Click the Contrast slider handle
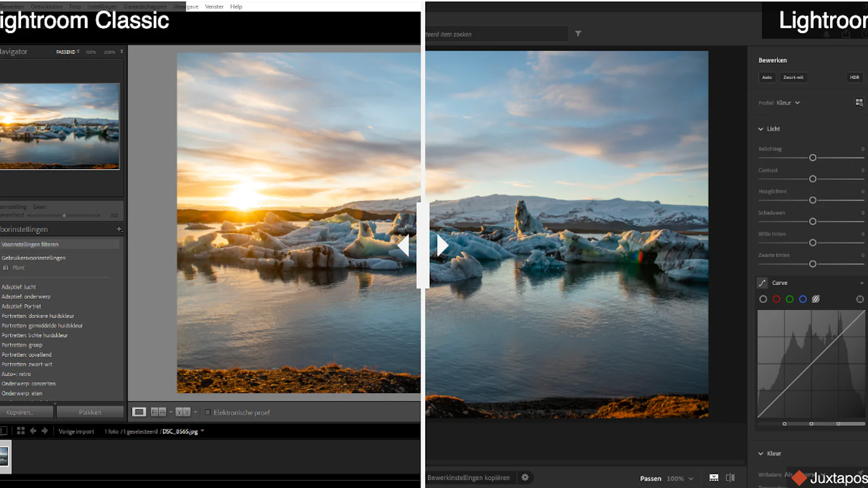The height and width of the screenshot is (488, 868). 813,179
